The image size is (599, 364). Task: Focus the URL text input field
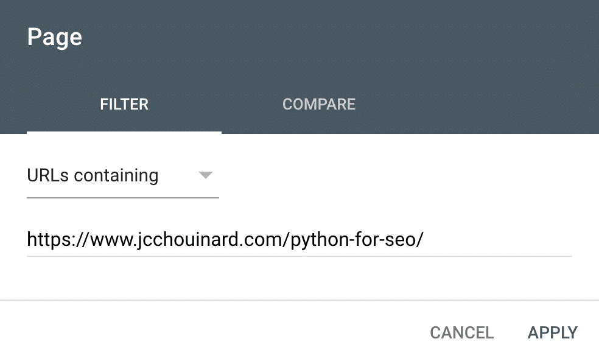pyautogui.click(x=299, y=239)
